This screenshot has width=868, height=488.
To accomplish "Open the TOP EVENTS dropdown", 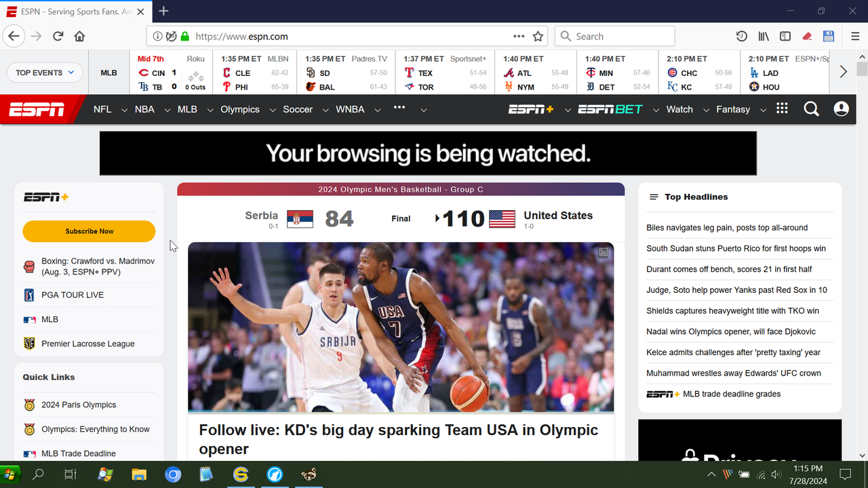I will (x=45, y=73).
